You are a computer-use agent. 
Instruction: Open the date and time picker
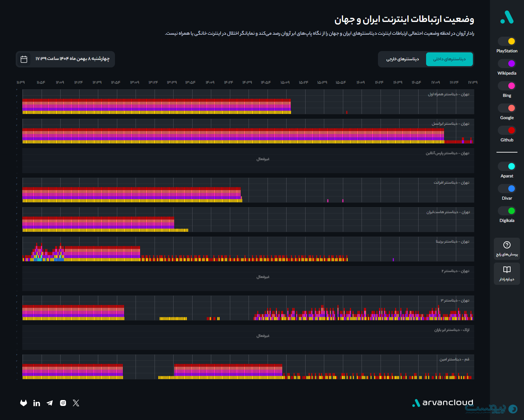tap(65, 59)
